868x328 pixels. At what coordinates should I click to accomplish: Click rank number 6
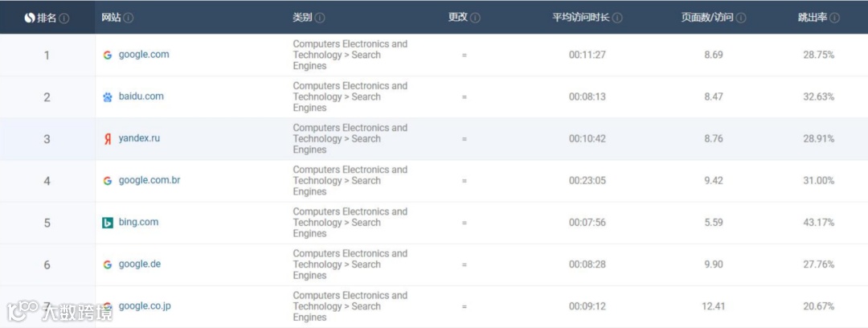(x=47, y=264)
